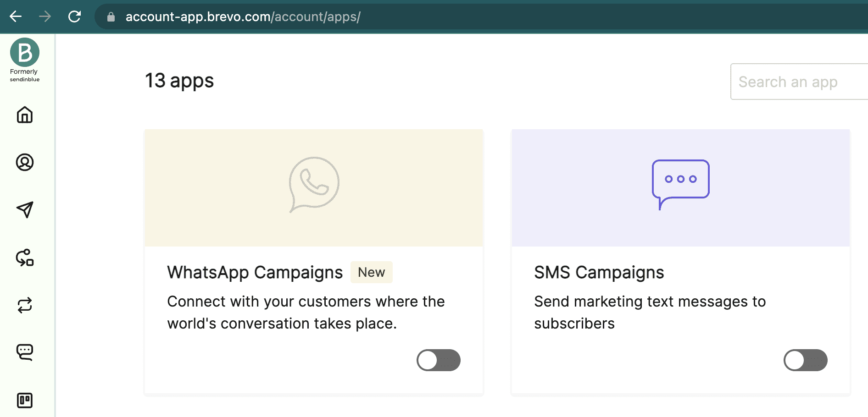Viewport: 868px width, 417px height.
Task: Enable the SMS Campaigns toggle
Action: point(805,360)
